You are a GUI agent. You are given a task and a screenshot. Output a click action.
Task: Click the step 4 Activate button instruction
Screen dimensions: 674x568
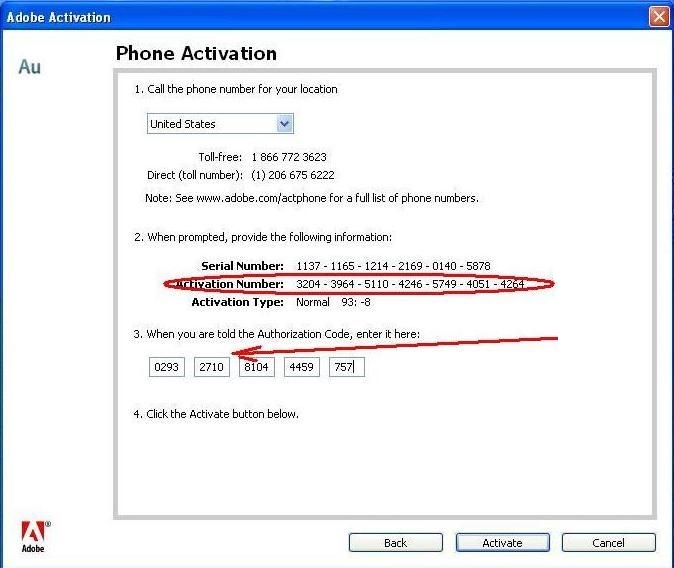point(216,414)
